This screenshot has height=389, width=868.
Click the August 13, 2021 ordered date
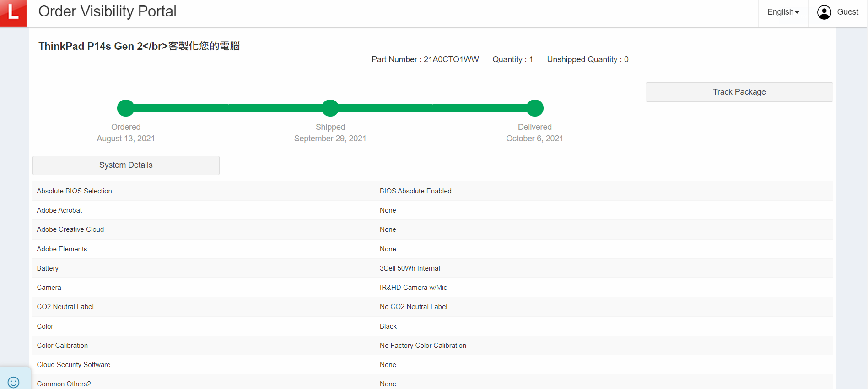click(x=126, y=139)
